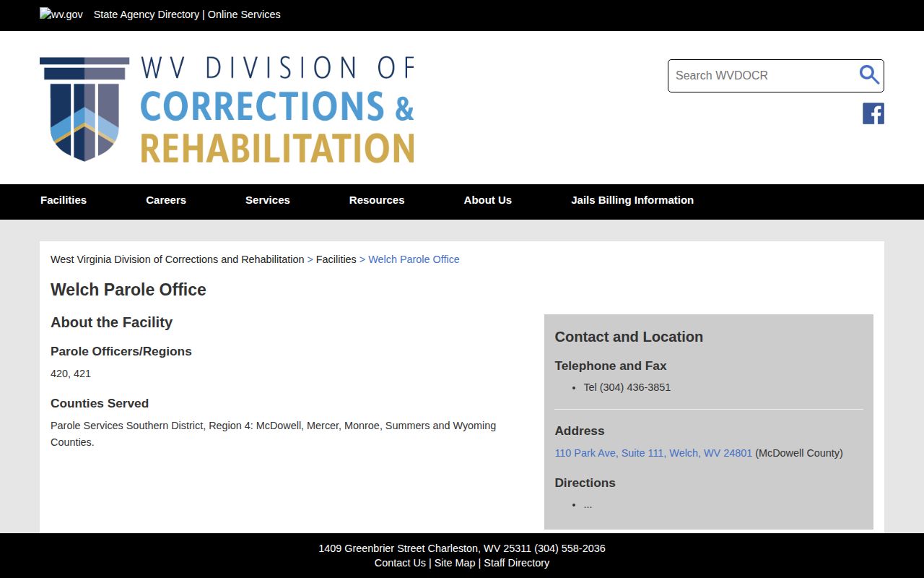This screenshot has width=924, height=578.
Task: Open Contact Us footer link
Action: click(x=400, y=563)
